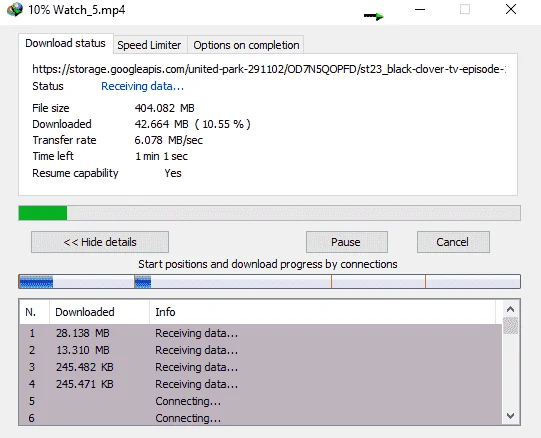This screenshot has width=541, height=438.
Task: Click the file size value 404.082 MB
Action: [165, 108]
